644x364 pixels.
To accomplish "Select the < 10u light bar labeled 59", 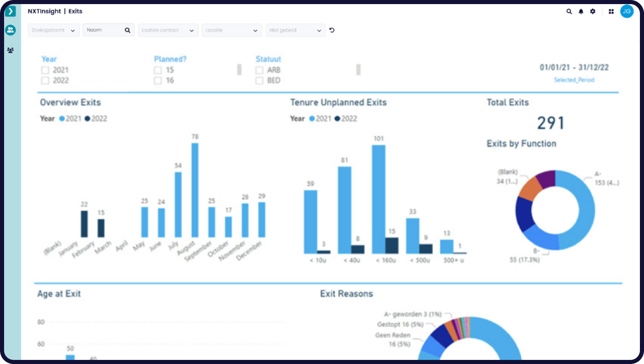I will pos(310,222).
